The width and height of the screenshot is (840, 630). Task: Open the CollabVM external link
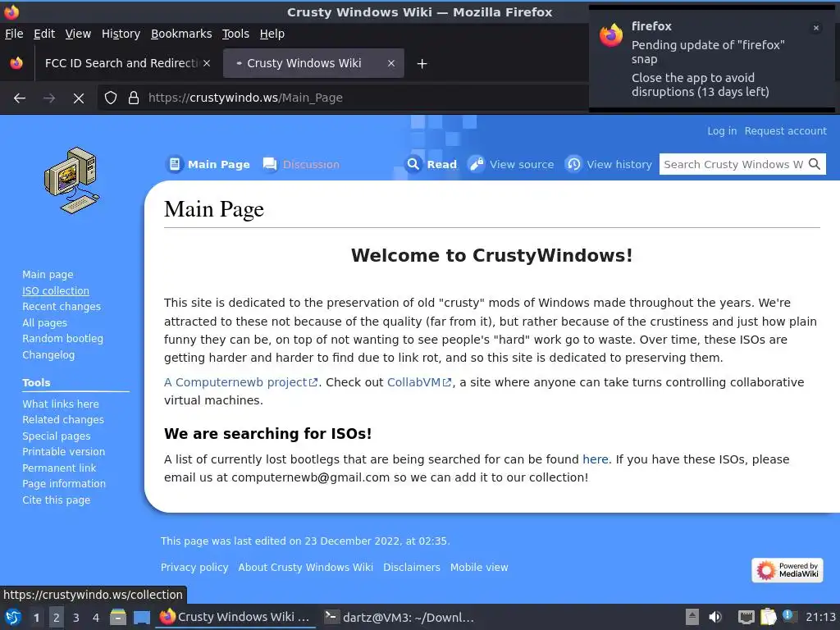[x=419, y=382]
